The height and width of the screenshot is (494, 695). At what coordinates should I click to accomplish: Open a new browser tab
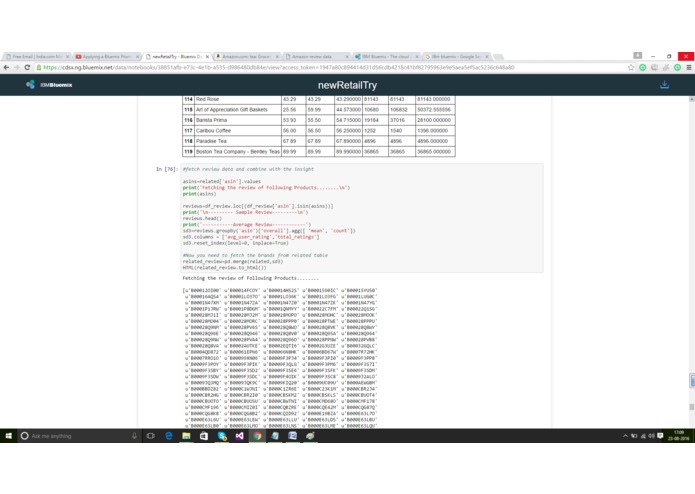click(498, 57)
